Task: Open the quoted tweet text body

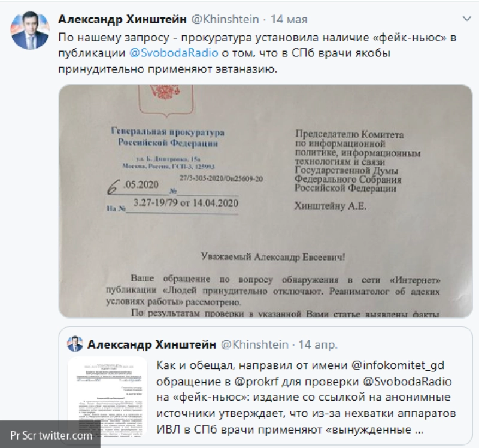Action: 306,397
